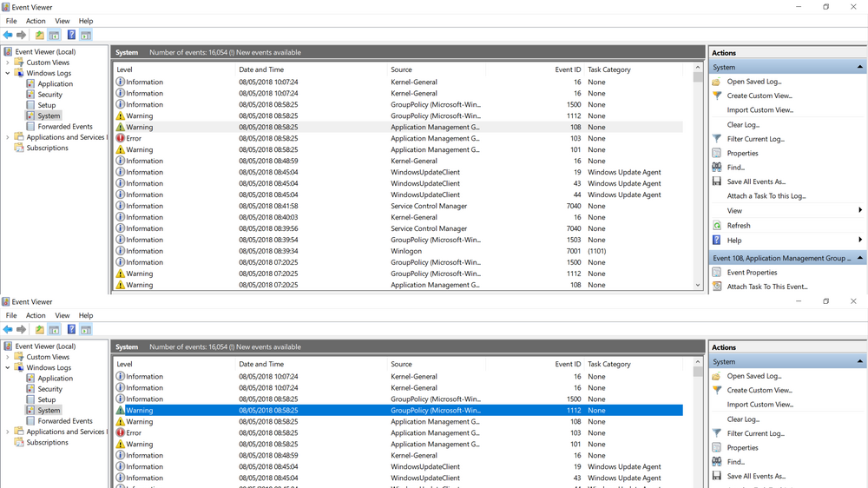The height and width of the screenshot is (488, 868).
Task: Click Attach a Task To this Log
Action: (x=766, y=195)
